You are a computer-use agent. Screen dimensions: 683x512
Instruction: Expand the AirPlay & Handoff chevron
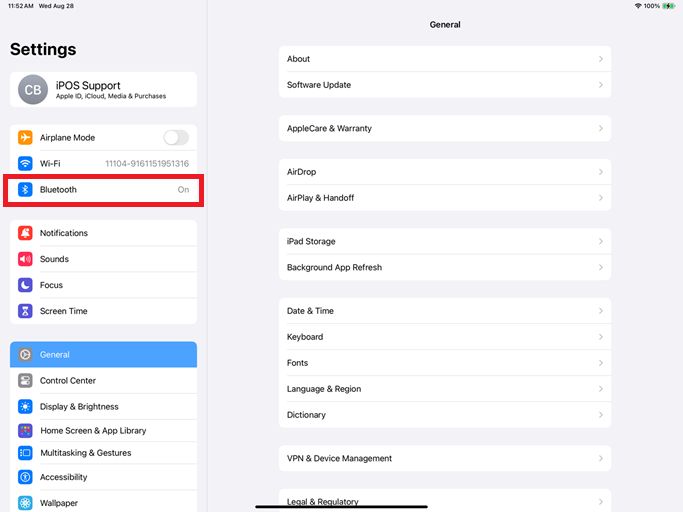pos(601,198)
